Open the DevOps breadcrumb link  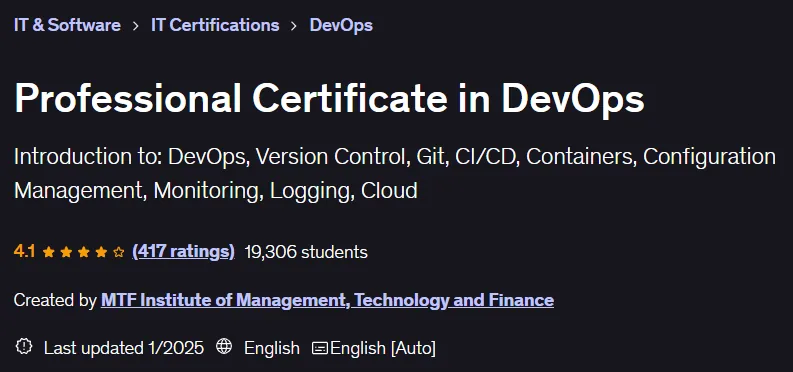[x=341, y=25]
